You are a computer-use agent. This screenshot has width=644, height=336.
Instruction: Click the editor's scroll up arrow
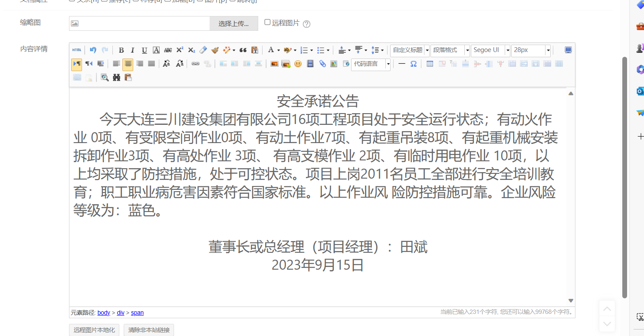[x=571, y=93]
